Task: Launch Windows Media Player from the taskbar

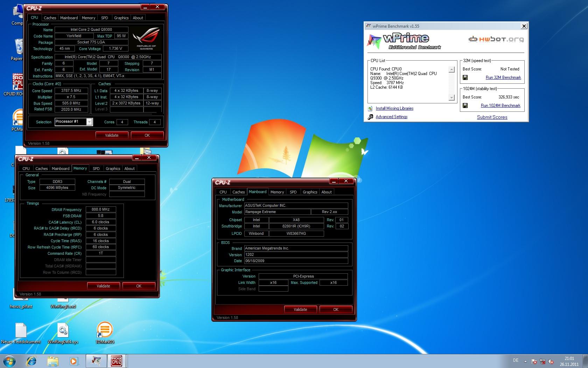Action: tap(73, 361)
